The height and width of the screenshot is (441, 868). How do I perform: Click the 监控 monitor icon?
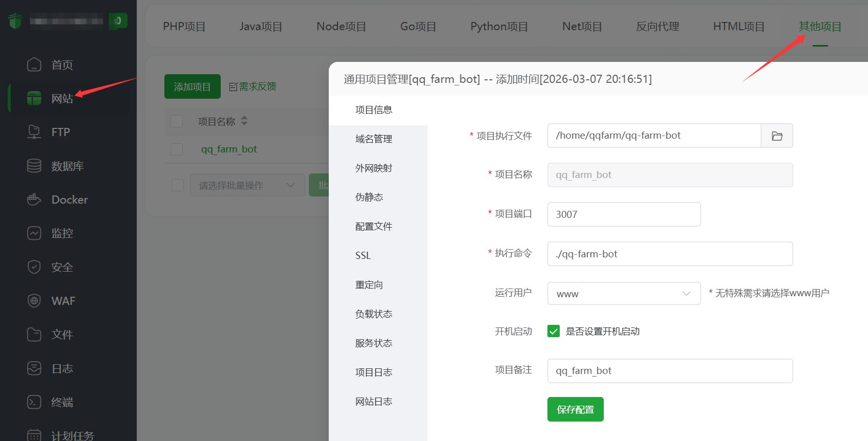(34, 233)
